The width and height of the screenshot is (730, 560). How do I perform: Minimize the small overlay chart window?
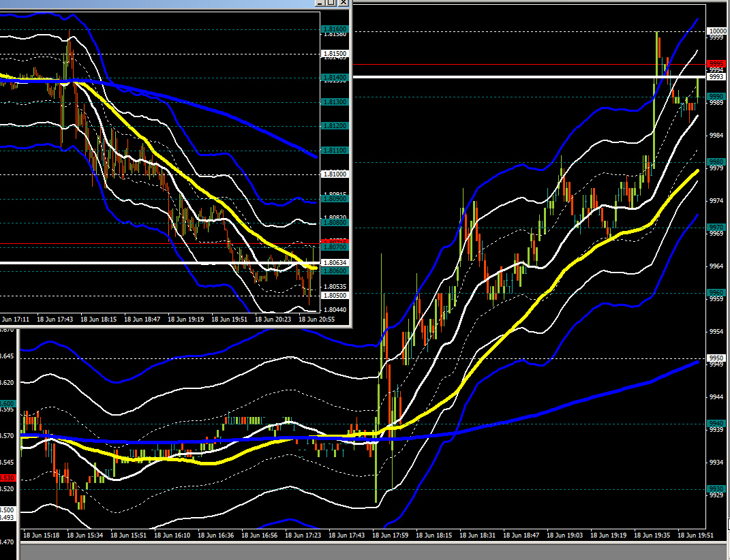(320, 2)
